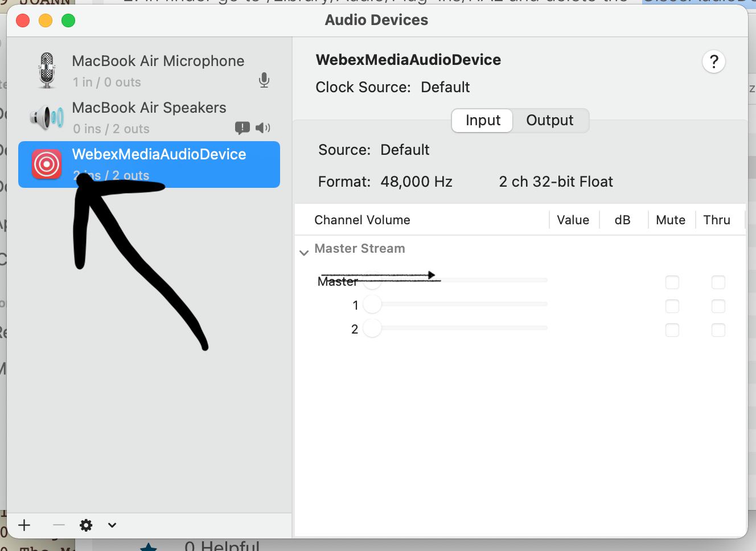
Task: Click the channel 2 volume slider
Action: [455, 328]
